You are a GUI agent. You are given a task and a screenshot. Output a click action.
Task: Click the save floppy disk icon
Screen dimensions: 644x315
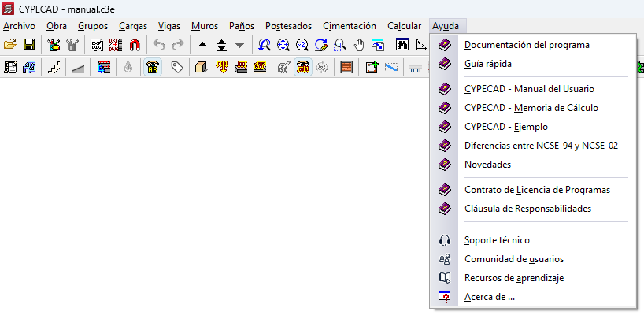click(x=29, y=45)
